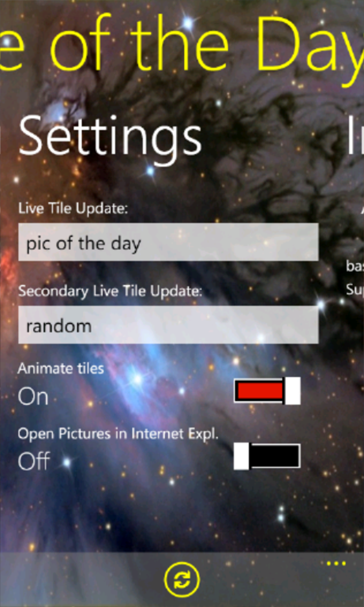Image resolution: width=364 pixels, height=607 pixels.
Task: Click 'Open Pictures in Internet Expl.' label
Action: click(x=118, y=435)
